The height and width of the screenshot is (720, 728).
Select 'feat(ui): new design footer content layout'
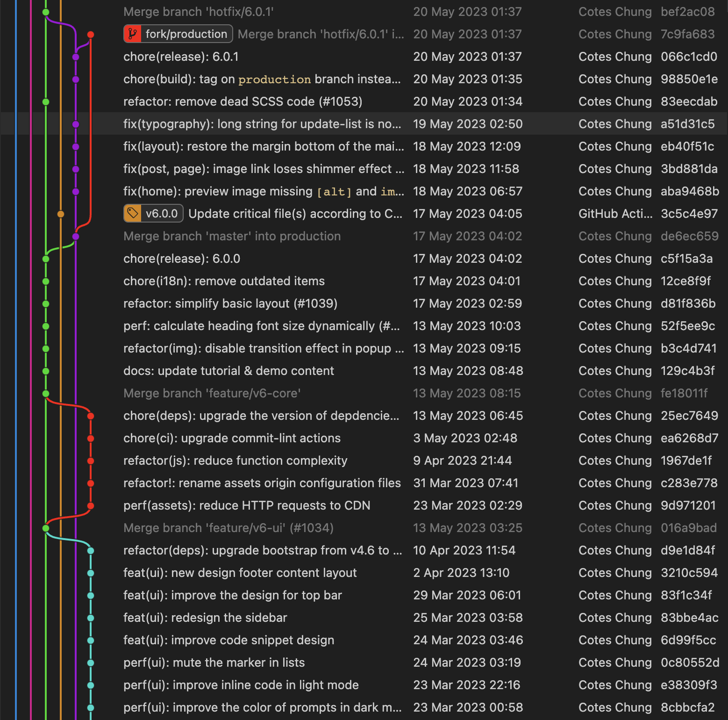click(x=364, y=573)
